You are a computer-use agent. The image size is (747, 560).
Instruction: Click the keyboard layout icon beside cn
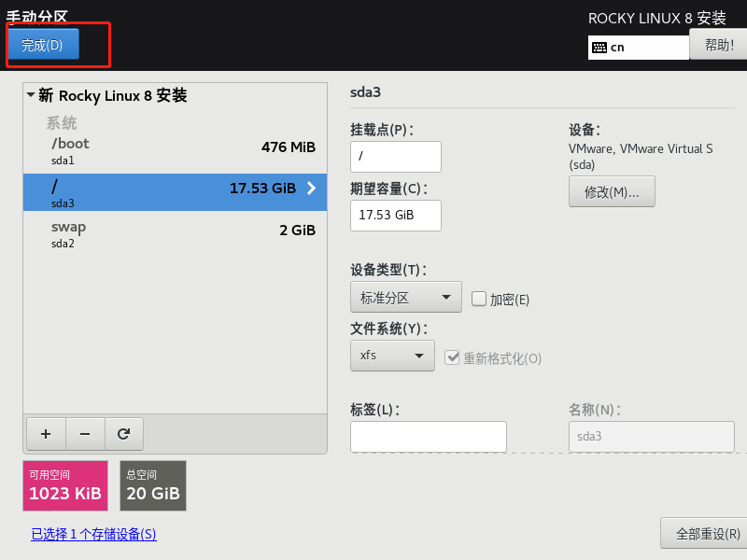pyautogui.click(x=599, y=48)
